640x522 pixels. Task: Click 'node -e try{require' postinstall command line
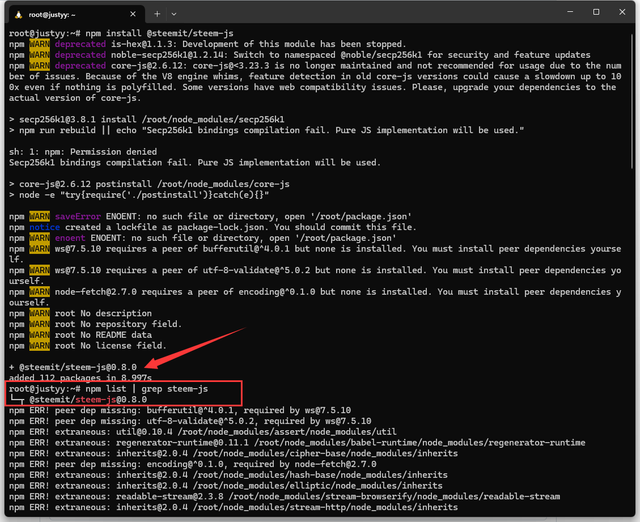point(139,195)
